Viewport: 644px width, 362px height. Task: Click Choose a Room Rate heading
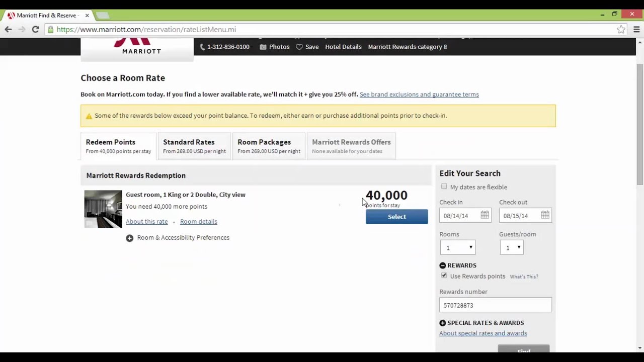[123, 78]
